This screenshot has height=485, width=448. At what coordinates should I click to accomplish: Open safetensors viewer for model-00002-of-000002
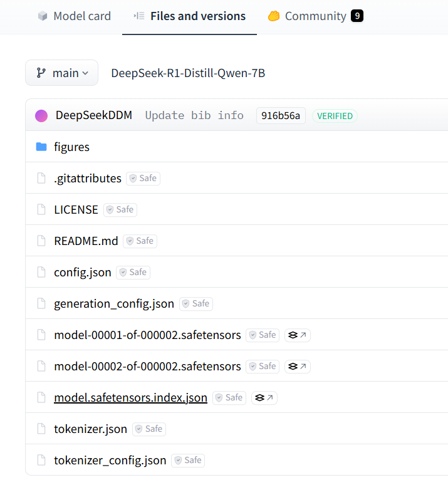[298, 367]
